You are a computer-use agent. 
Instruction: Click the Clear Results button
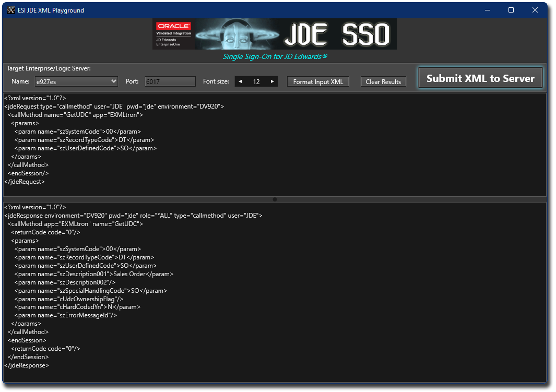click(x=383, y=81)
